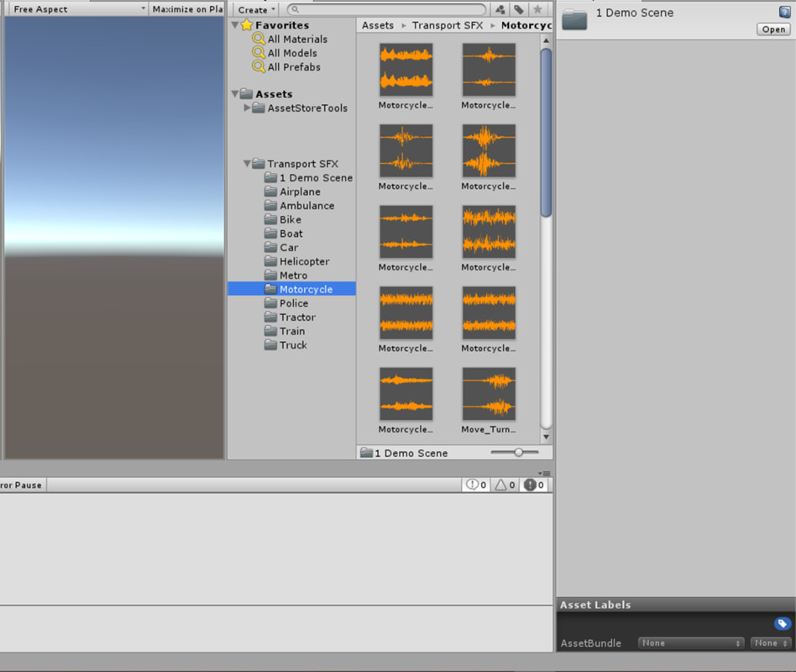
Task: Click the Favorites star icon in tree
Action: [x=247, y=25]
